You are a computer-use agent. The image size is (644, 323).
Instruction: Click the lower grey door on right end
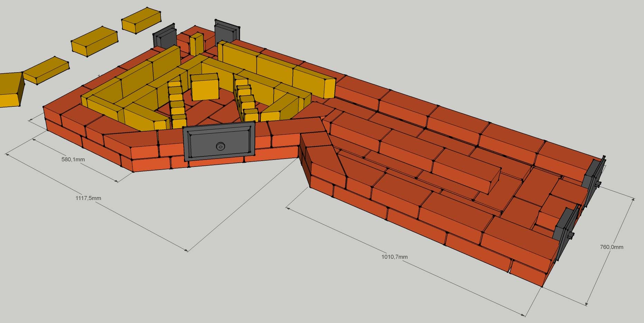point(564,224)
